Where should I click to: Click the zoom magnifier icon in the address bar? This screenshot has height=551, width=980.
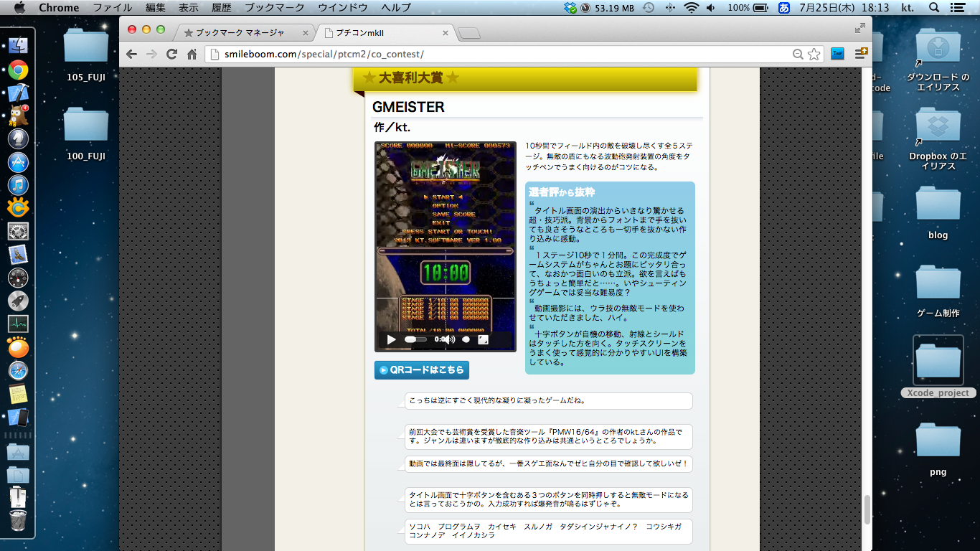798,54
